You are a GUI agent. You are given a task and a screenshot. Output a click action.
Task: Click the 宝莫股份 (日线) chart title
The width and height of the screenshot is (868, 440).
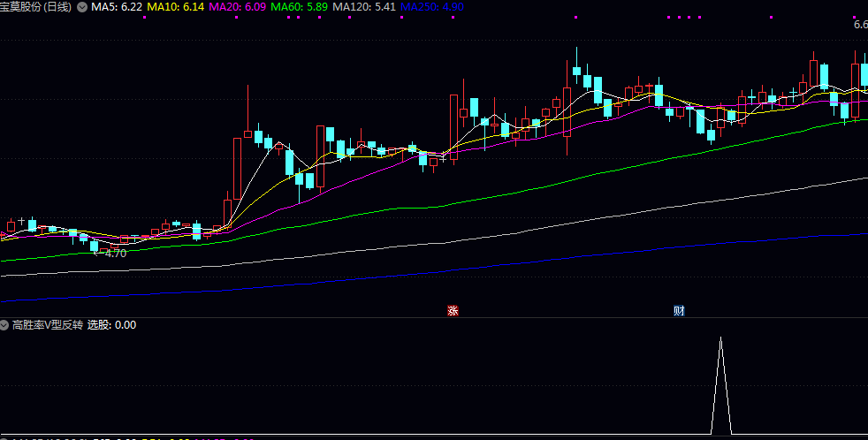point(37,7)
